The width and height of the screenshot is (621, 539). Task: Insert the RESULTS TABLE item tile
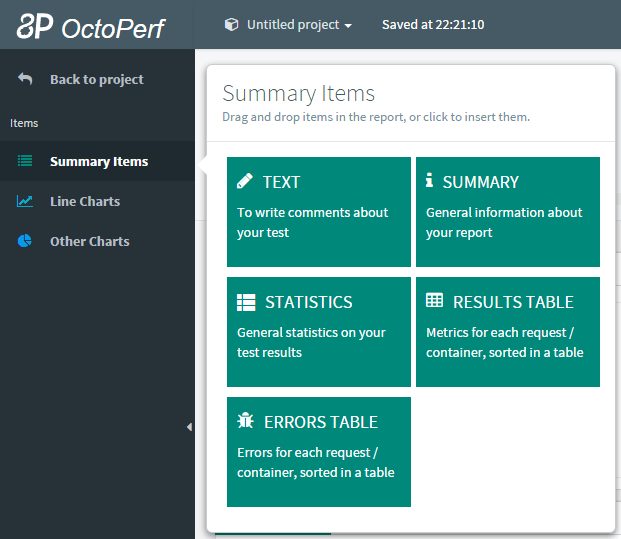(508, 332)
